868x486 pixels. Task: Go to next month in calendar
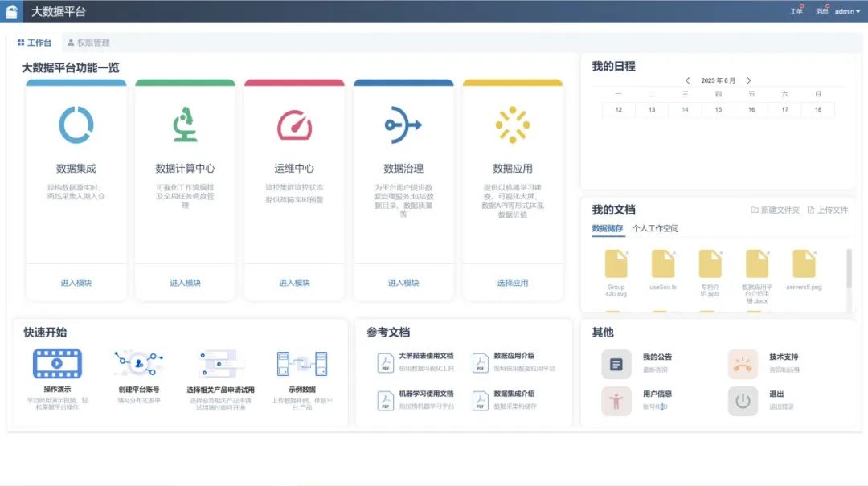(x=748, y=80)
